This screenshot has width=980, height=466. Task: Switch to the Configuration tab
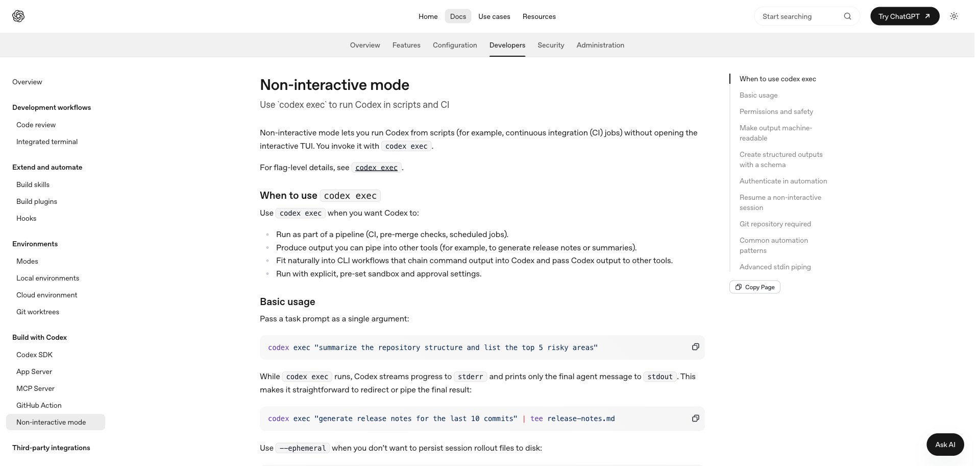click(455, 45)
